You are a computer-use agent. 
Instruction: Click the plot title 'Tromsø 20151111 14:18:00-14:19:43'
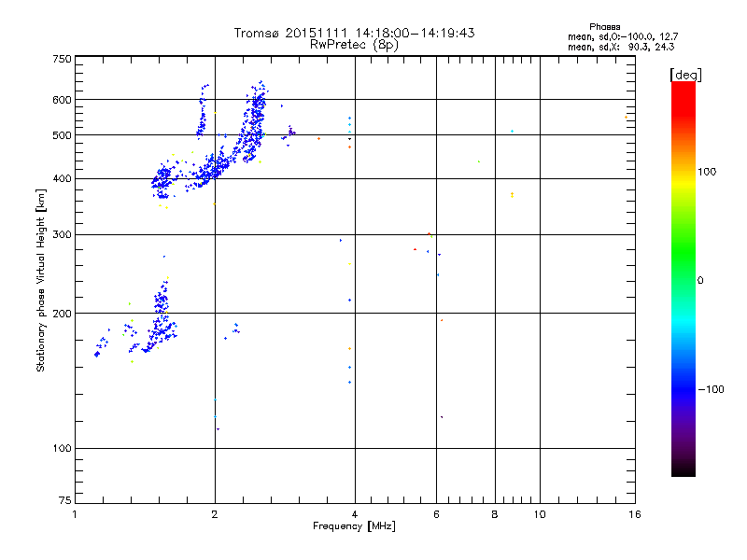[354, 33]
